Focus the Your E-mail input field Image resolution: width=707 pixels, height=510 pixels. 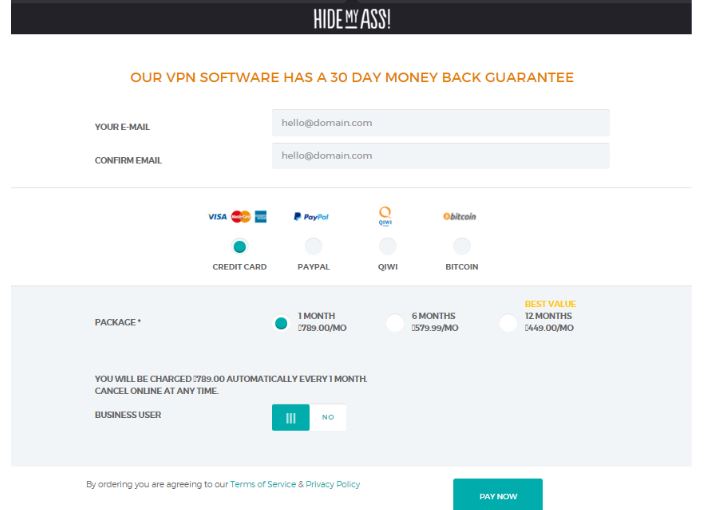click(441, 123)
